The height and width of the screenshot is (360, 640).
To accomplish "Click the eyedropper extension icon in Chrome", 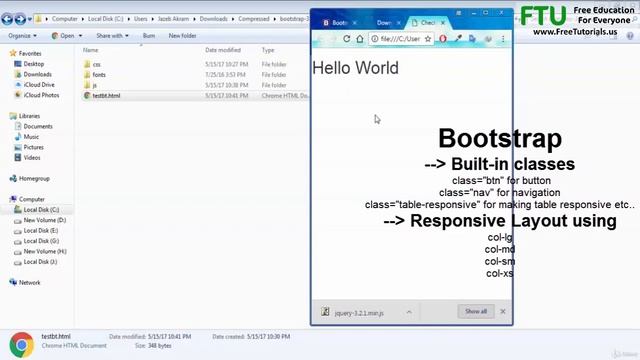I will [458, 39].
